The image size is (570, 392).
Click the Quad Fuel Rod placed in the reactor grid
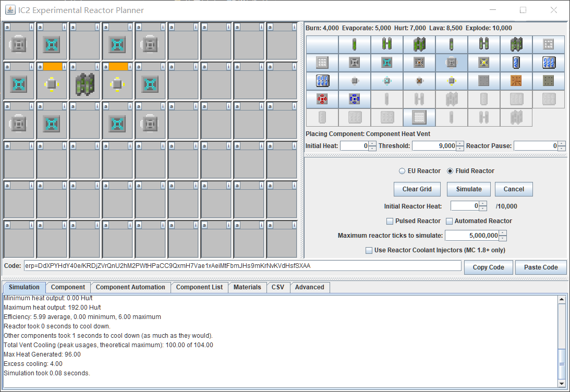[x=84, y=84]
